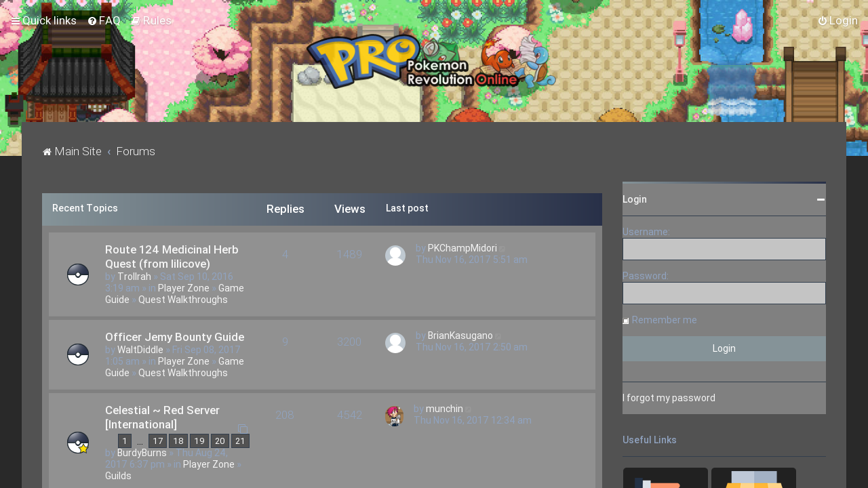Click the Main Site home icon
The height and width of the screenshot is (488, 868).
[47, 152]
